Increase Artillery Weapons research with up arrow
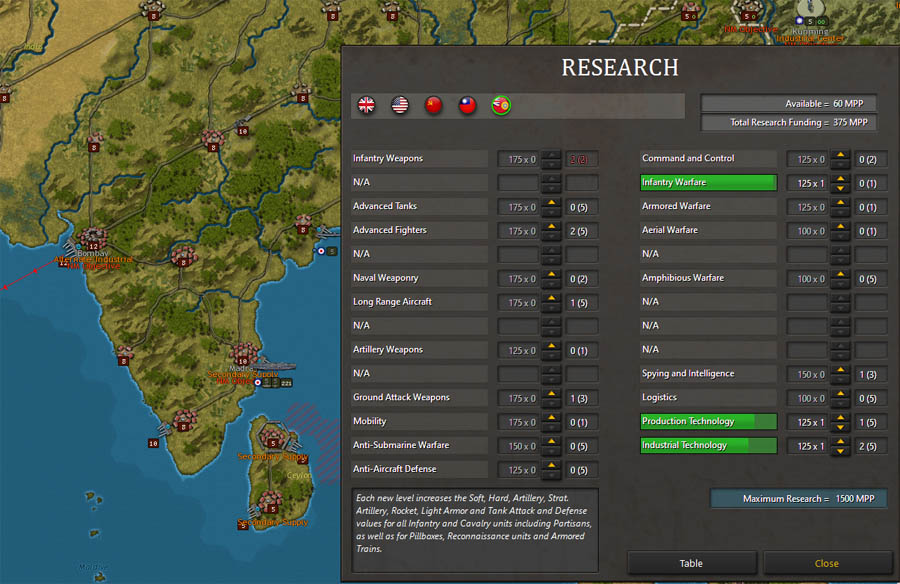Viewport: 900px width, 584px height. point(552,346)
